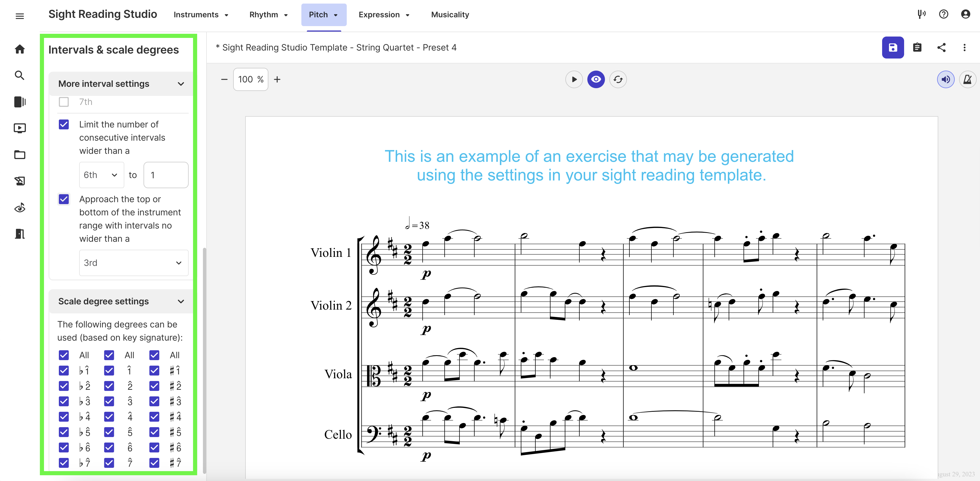980x481 pixels.
Task: Open the library book sidebar icon
Action: [x=20, y=102]
